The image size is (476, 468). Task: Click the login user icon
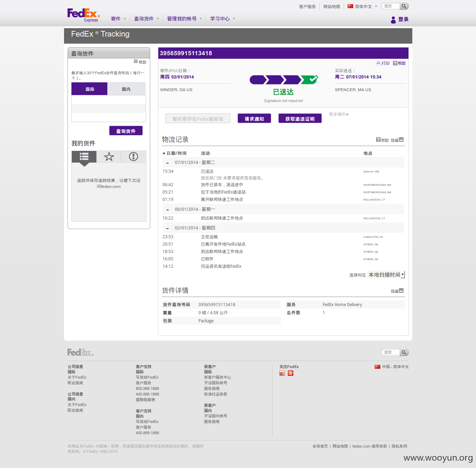[x=393, y=20]
